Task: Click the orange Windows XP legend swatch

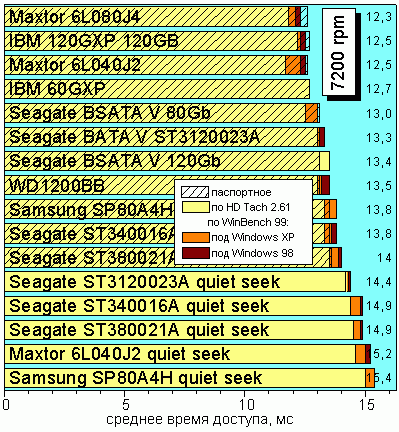Action: (x=196, y=237)
